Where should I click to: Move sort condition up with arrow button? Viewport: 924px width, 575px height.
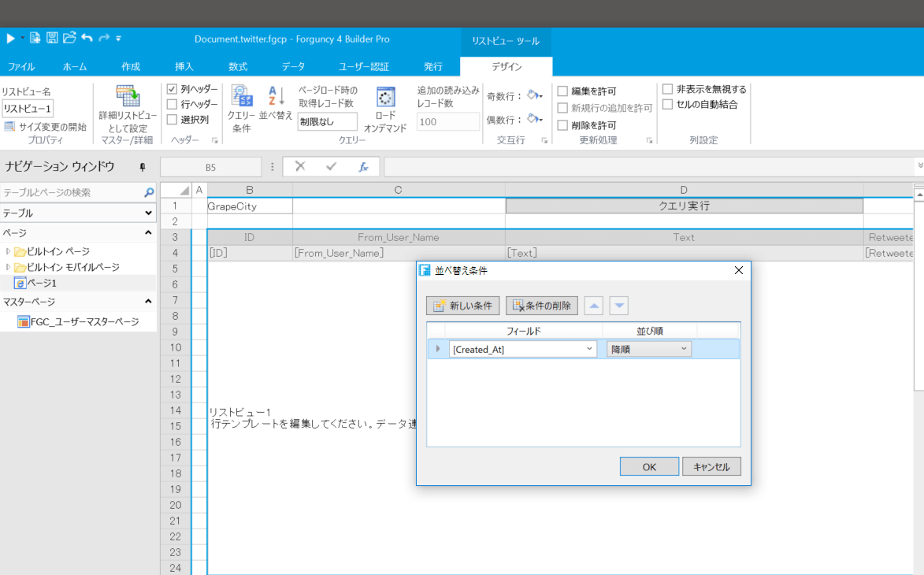click(x=594, y=306)
